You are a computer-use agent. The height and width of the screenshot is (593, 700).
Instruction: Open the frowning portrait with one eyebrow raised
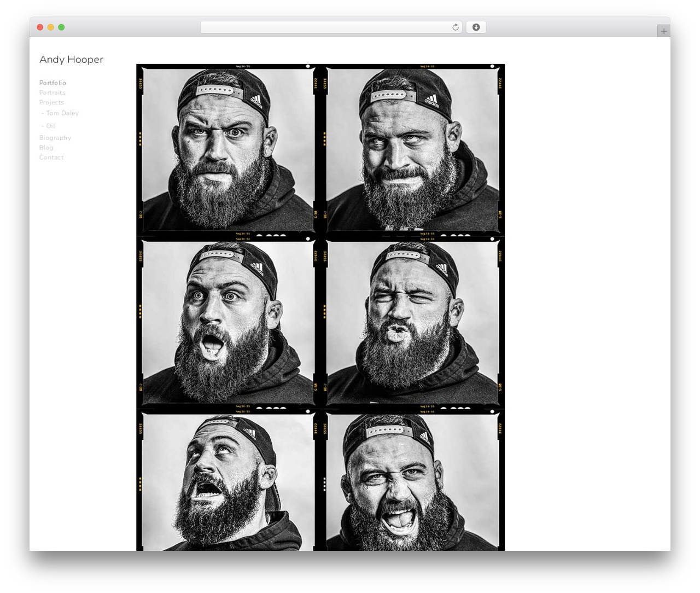point(228,149)
